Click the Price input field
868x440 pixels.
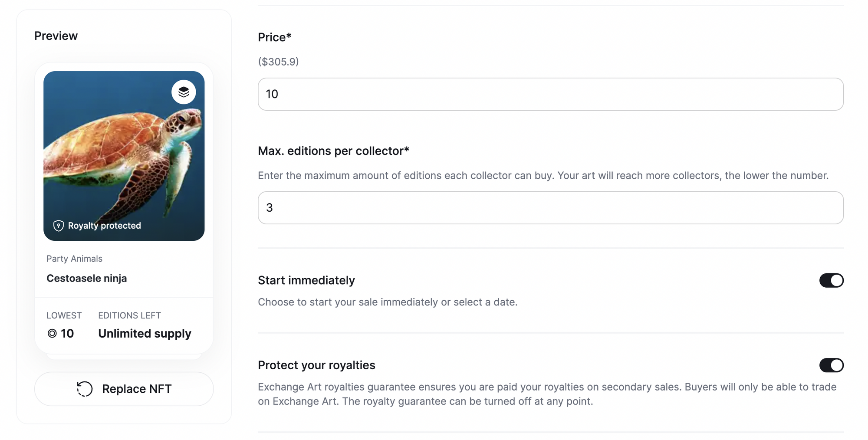click(x=550, y=94)
